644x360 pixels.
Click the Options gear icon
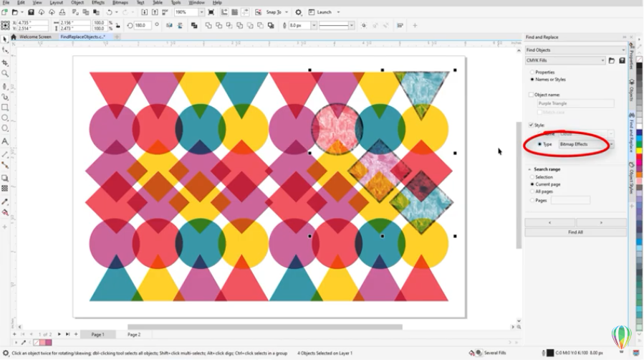[299, 12]
